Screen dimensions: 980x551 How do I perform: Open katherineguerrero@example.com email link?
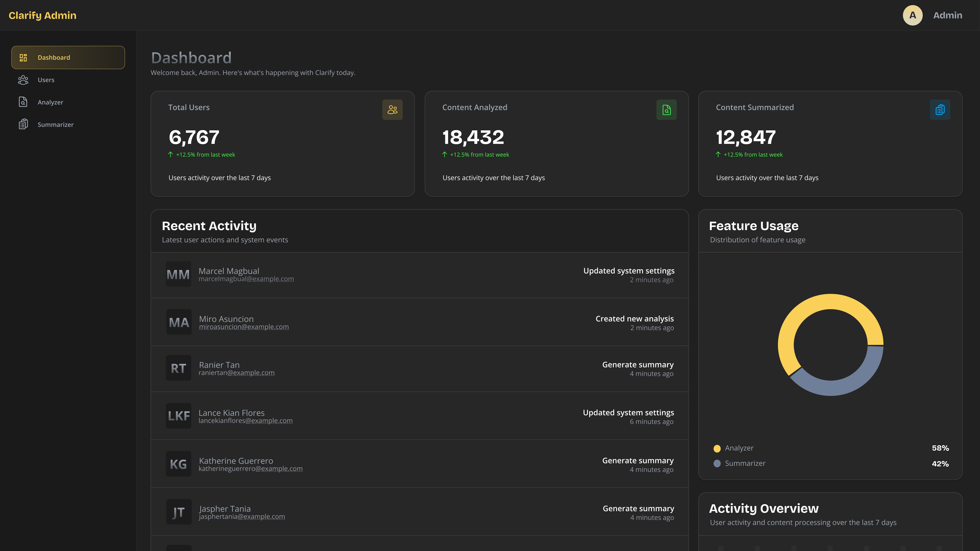[x=251, y=469]
